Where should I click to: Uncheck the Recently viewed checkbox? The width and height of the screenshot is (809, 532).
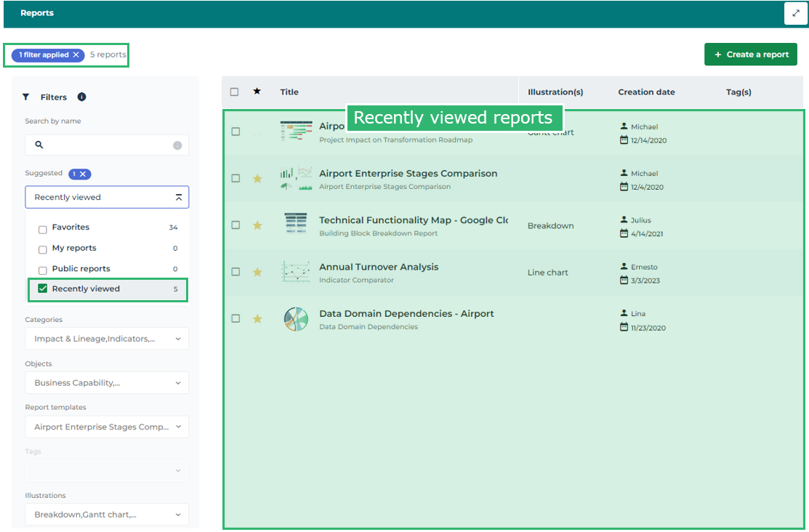coord(43,289)
